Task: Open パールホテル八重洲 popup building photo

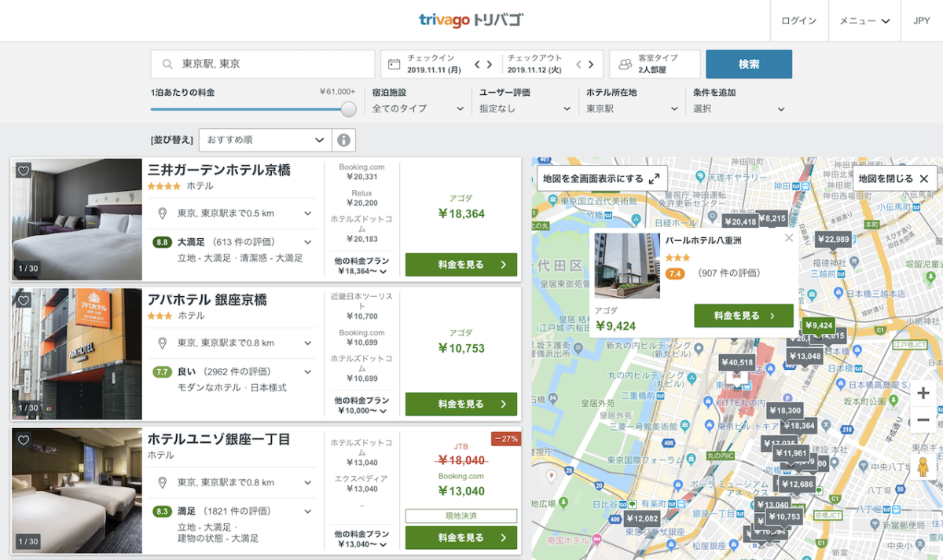Action: coord(627,265)
